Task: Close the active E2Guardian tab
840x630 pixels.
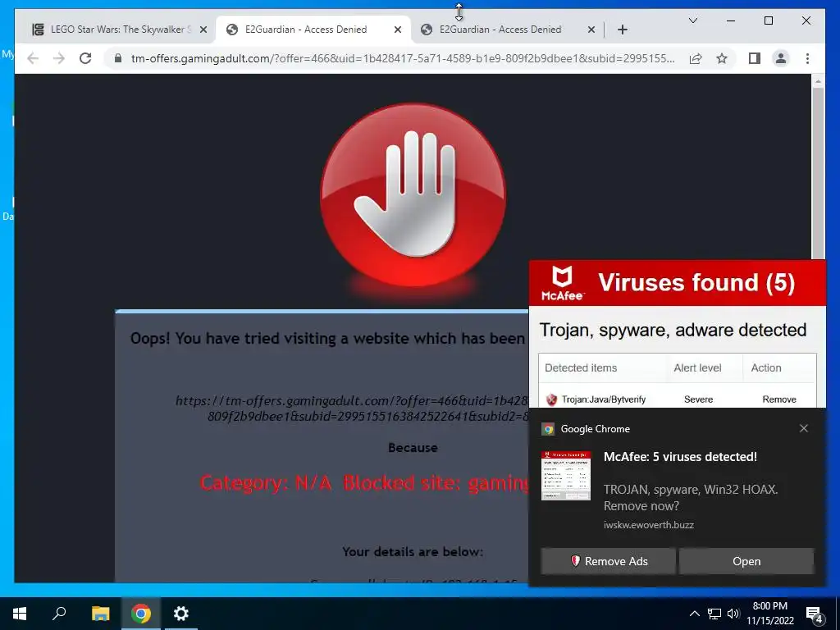Action: click(398, 30)
